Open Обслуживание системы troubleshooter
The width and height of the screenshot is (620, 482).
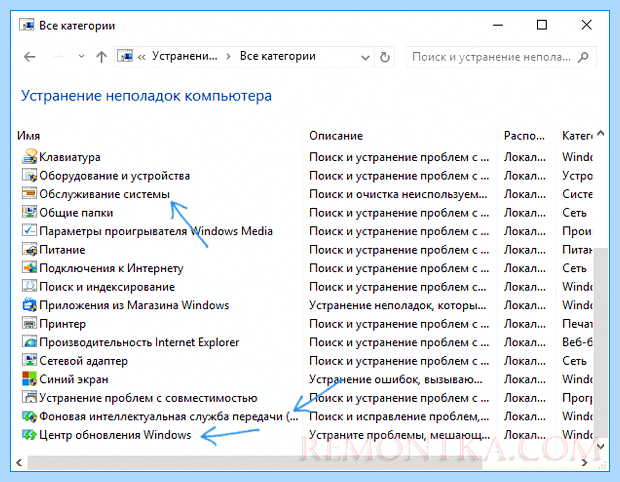[x=104, y=194]
